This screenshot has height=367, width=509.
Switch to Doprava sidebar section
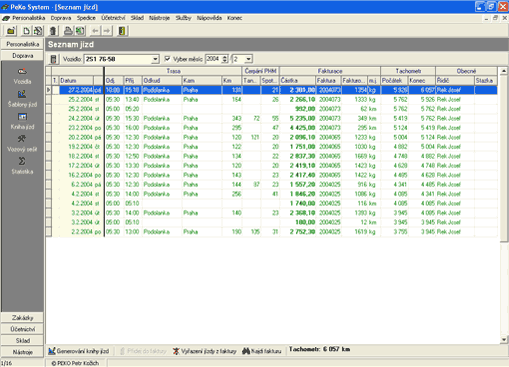pyautogui.click(x=22, y=56)
